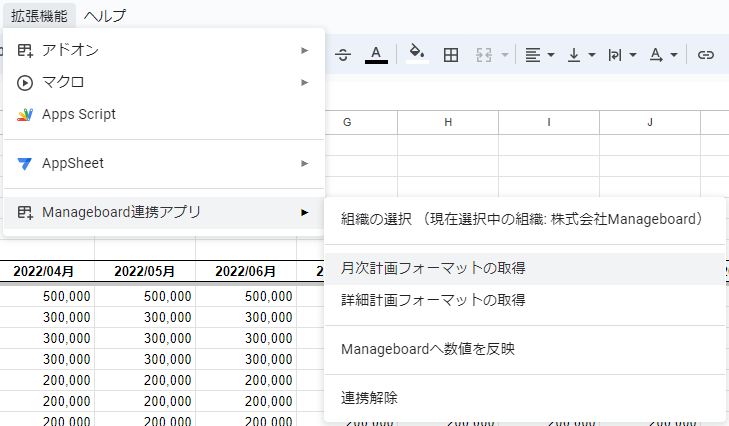
Task: Expand the text rotation dropdown arrow
Action: (674, 55)
